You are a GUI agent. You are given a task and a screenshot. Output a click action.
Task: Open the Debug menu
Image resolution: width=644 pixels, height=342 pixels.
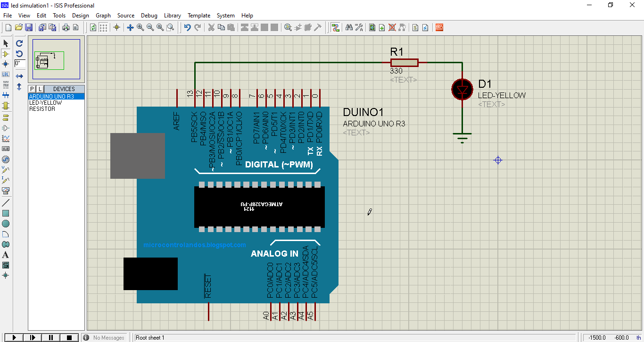pos(149,16)
